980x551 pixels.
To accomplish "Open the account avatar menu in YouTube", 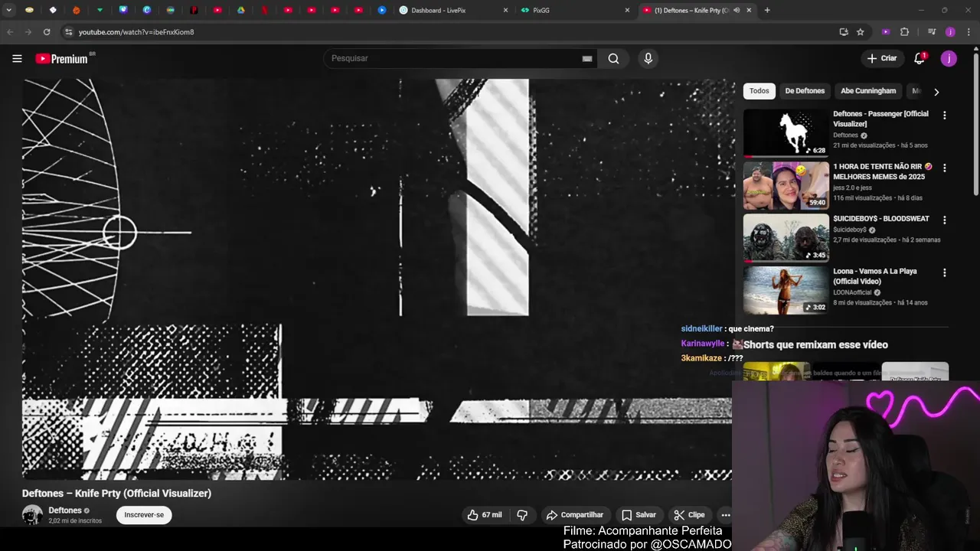I will pyautogui.click(x=949, y=58).
